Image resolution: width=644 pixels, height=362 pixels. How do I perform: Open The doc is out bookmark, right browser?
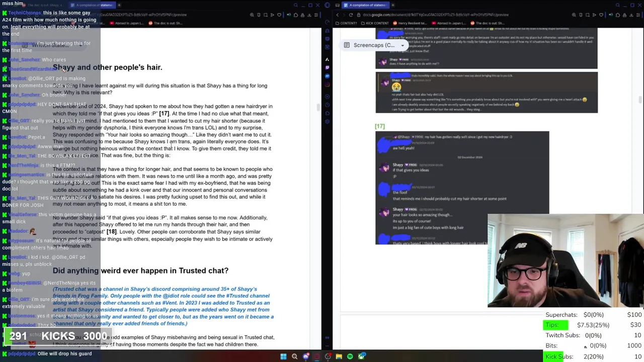pos(488,23)
